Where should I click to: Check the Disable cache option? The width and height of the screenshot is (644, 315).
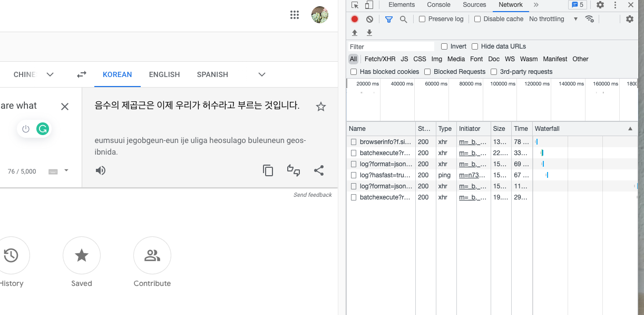click(x=477, y=19)
